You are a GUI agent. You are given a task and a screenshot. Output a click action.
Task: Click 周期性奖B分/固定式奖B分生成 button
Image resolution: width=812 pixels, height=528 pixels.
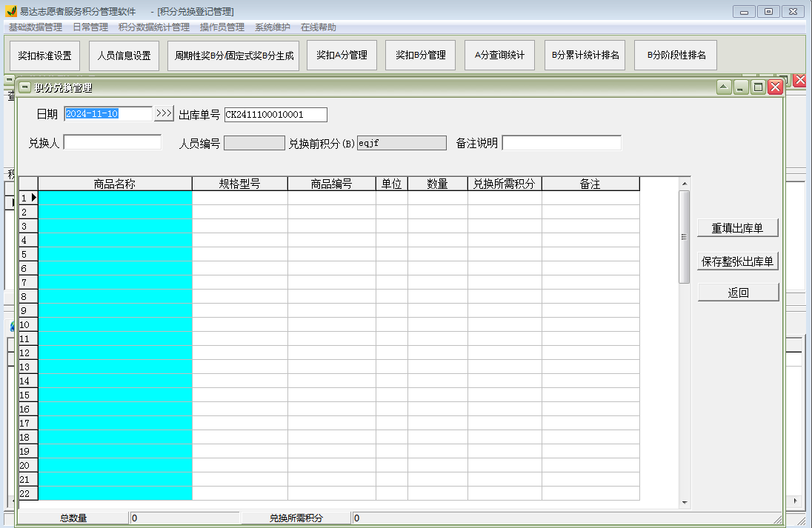point(233,56)
